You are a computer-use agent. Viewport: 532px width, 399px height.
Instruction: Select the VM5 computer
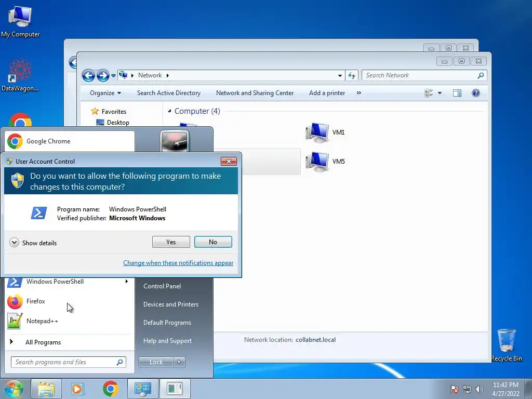(325, 162)
